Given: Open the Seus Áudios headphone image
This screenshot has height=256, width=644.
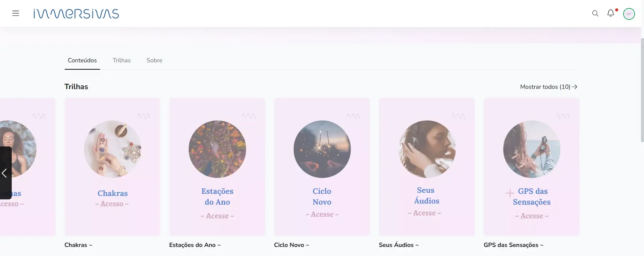Looking at the screenshot, I should [427, 149].
